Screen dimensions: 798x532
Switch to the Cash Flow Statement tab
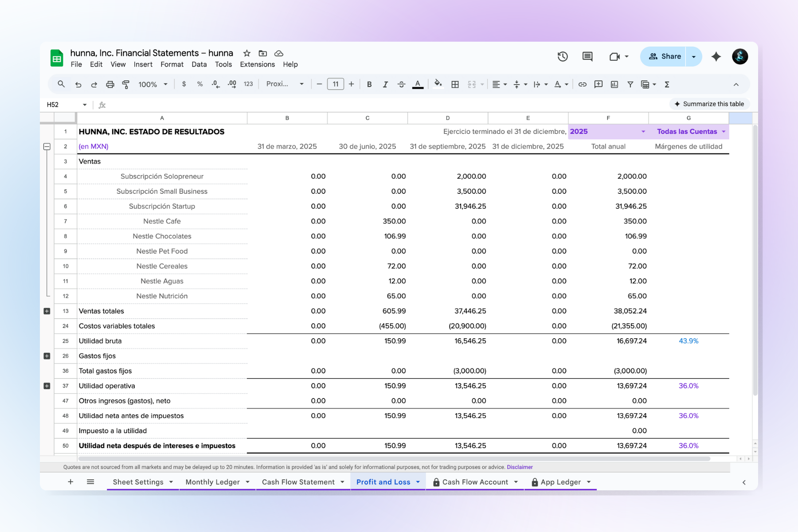298,482
